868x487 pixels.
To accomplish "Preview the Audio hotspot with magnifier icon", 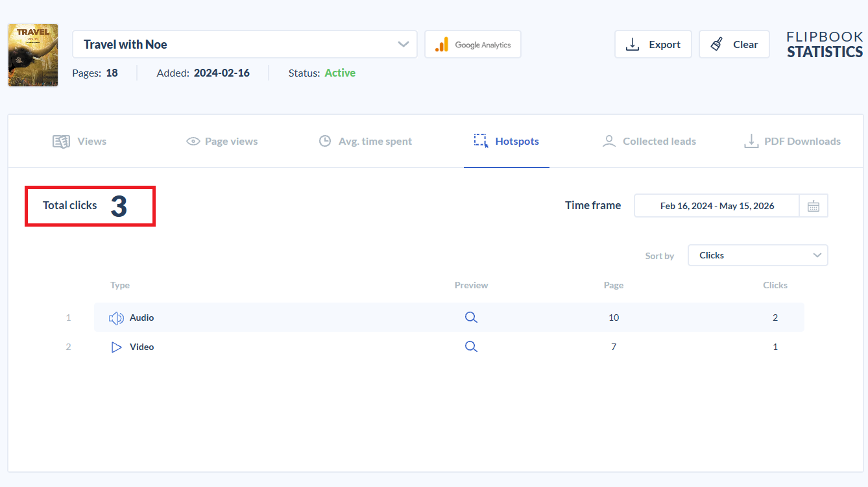I will (x=471, y=318).
